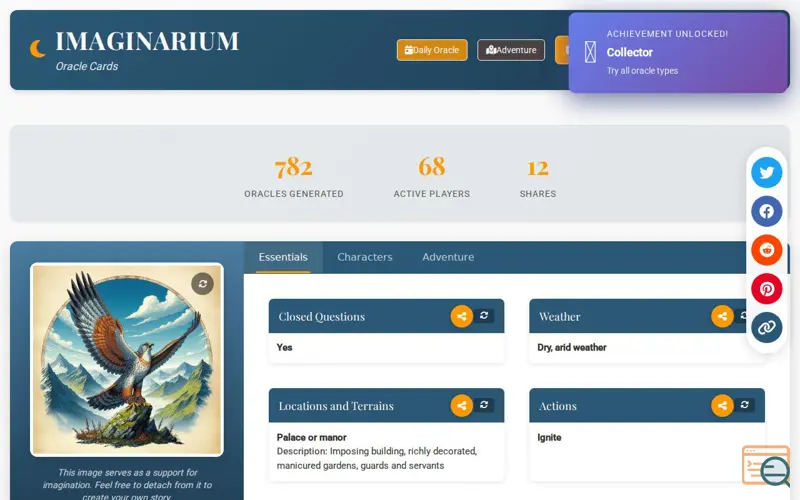Copy link with the chain icon
Screen dimensions: 800x500
click(x=766, y=328)
